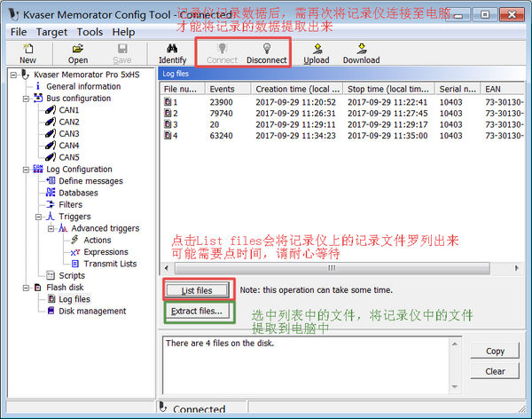This screenshot has width=532, height=419.
Task: Click the Log Configuration icon
Action: pyautogui.click(x=38, y=170)
